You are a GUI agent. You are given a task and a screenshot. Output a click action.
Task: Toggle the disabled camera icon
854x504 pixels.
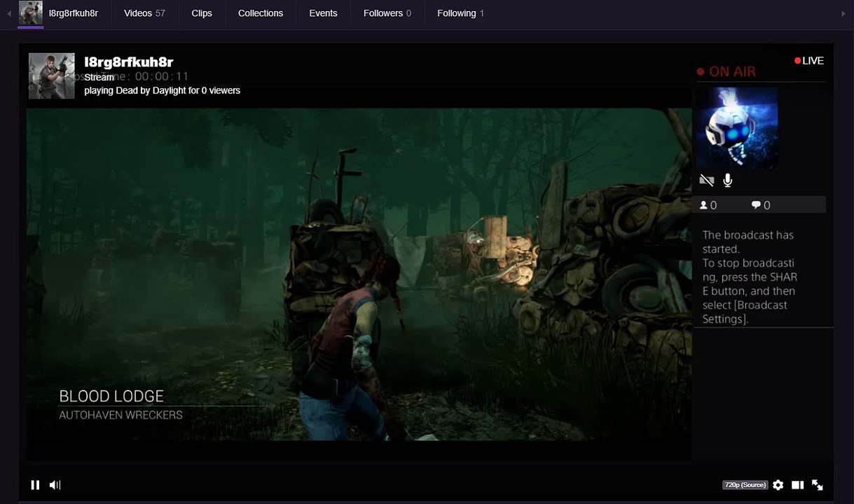coord(707,181)
